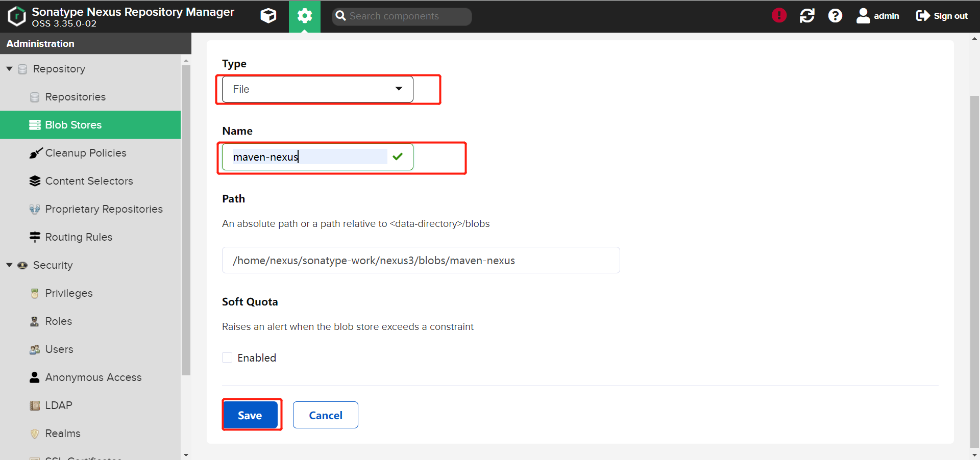Click the Sign out label
Screen dimensions: 980x460
[x=950, y=16]
